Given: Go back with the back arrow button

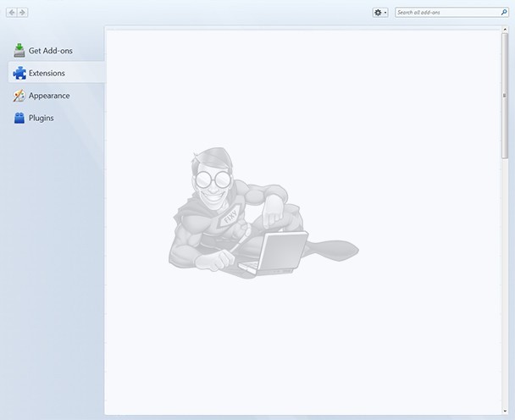Looking at the screenshot, I should [12, 13].
